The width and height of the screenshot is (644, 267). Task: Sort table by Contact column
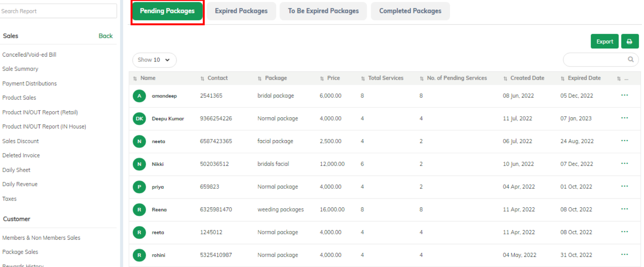click(x=214, y=78)
